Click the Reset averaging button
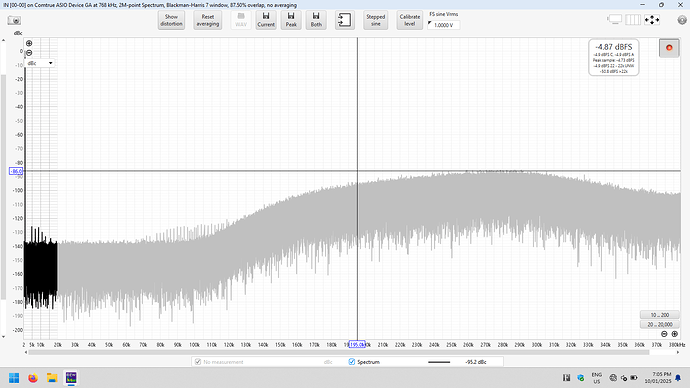 [208, 20]
